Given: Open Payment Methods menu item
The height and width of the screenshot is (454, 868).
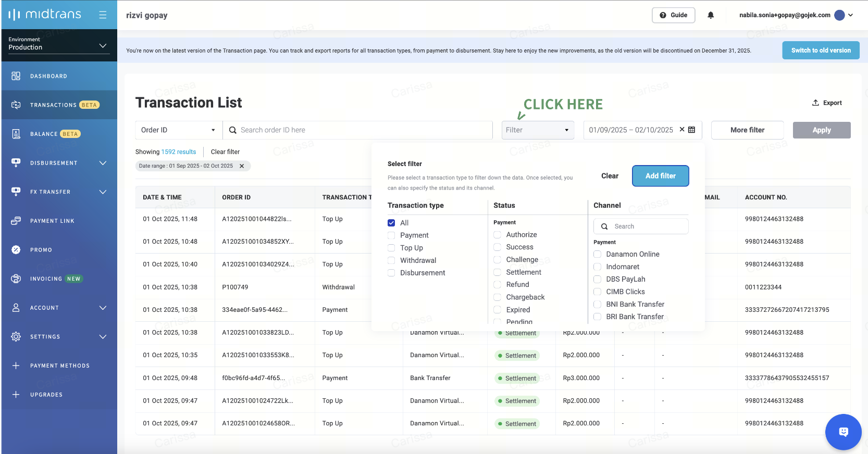Looking at the screenshot, I should (60, 365).
